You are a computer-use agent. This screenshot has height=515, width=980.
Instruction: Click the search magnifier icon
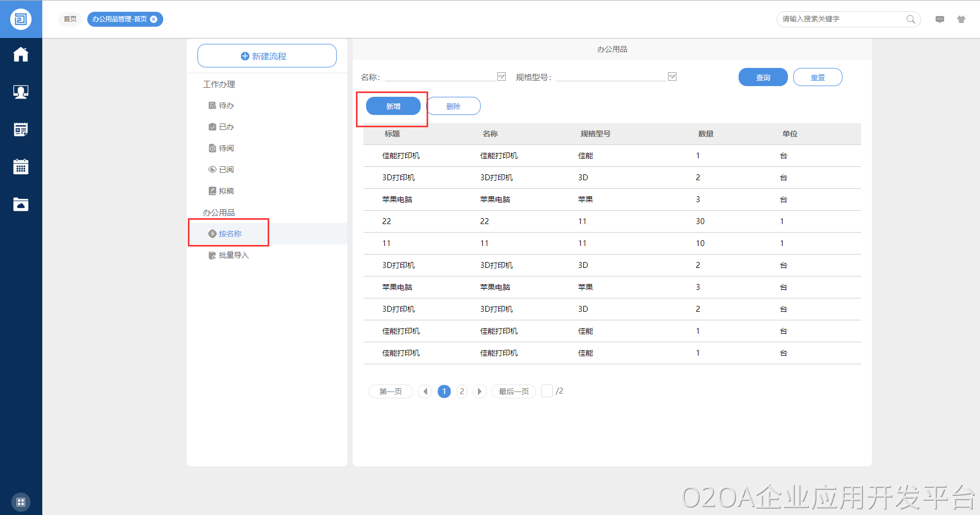click(910, 19)
